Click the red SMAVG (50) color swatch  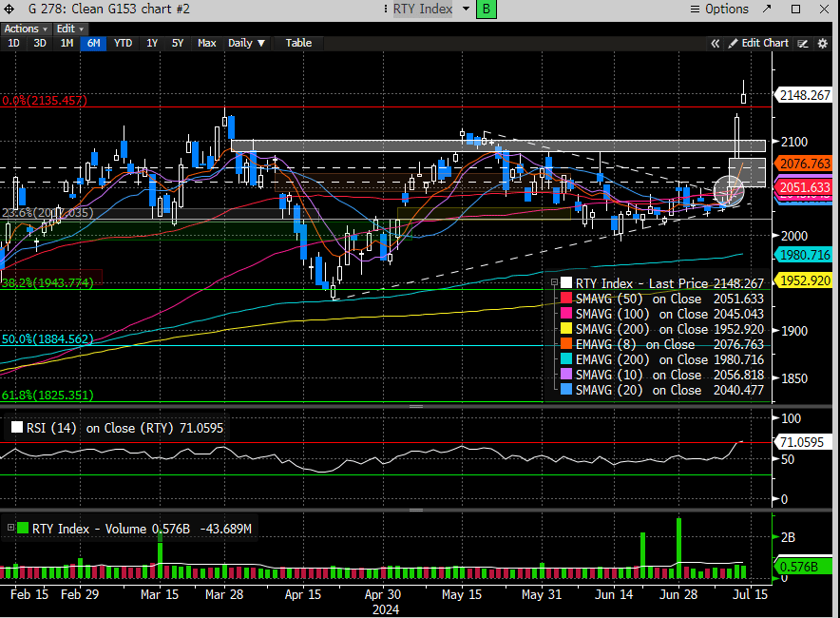pyautogui.click(x=566, y=299)
